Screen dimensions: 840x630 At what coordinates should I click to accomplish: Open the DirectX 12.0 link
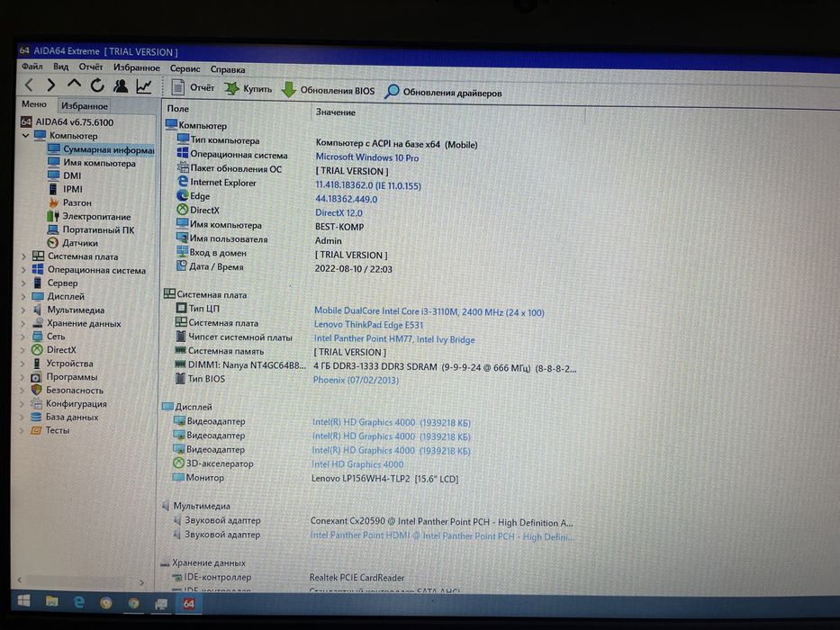coord(339,212)
